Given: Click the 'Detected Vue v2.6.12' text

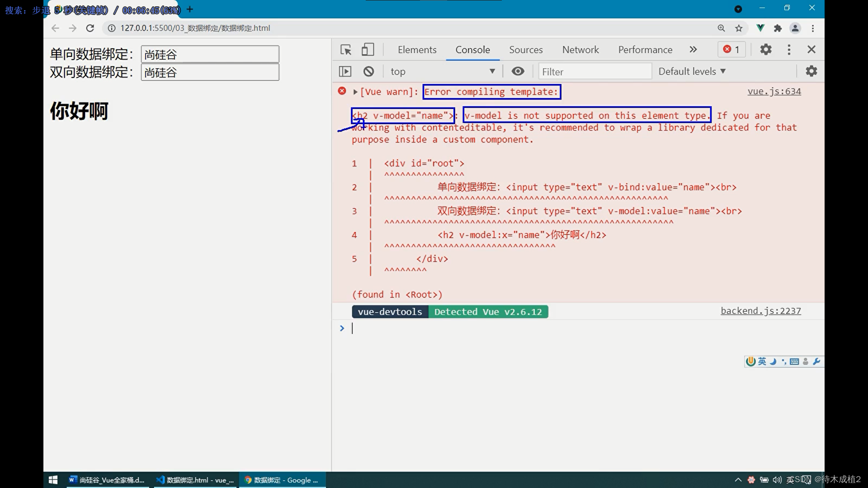Looking at the screenshot, I should (x=488, y=312).
